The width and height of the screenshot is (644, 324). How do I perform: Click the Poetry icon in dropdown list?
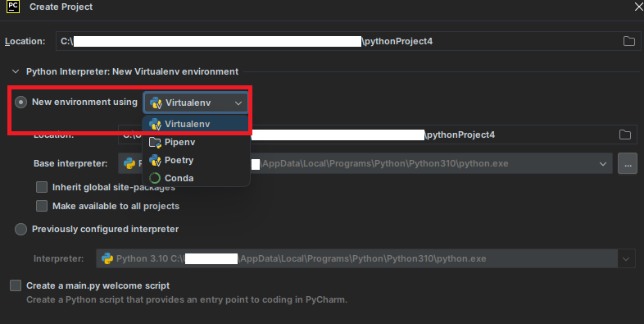click(x=155, y=160)
